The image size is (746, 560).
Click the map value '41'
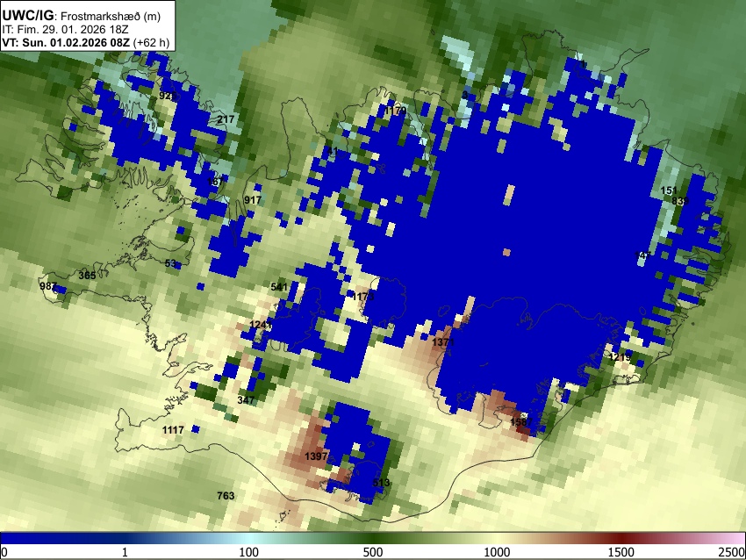tap(333, 151)
